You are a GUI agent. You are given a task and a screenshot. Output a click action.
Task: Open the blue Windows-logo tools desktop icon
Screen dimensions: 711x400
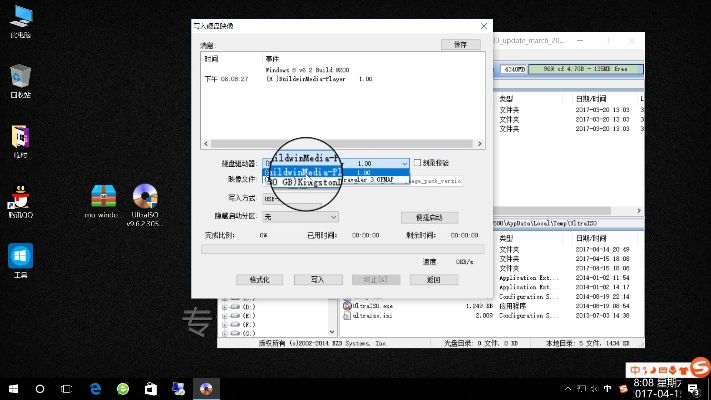click(20, 256)
